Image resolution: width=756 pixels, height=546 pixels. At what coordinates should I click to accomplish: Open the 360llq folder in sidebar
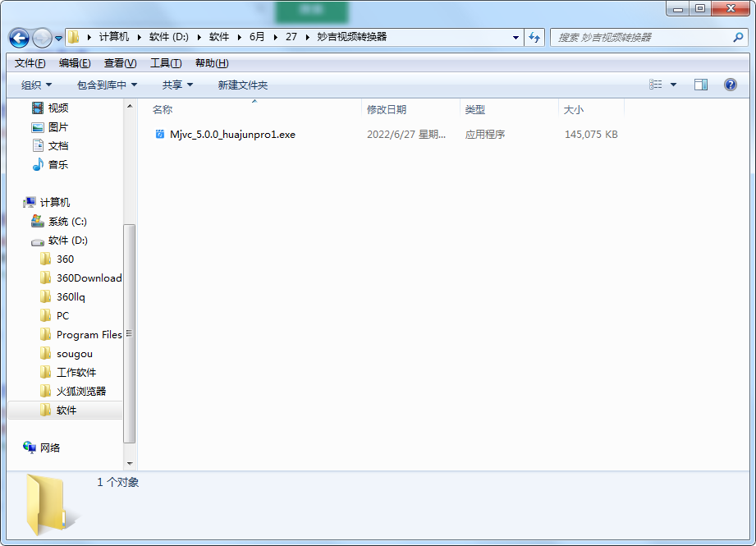coord(62,296)
